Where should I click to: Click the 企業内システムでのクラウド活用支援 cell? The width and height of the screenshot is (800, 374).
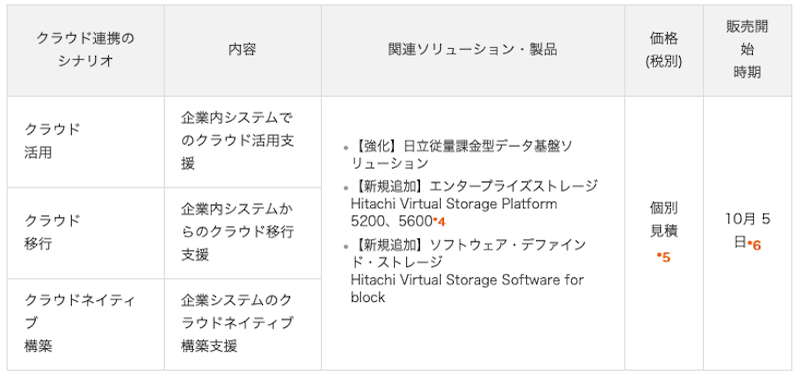click(242, 141)
